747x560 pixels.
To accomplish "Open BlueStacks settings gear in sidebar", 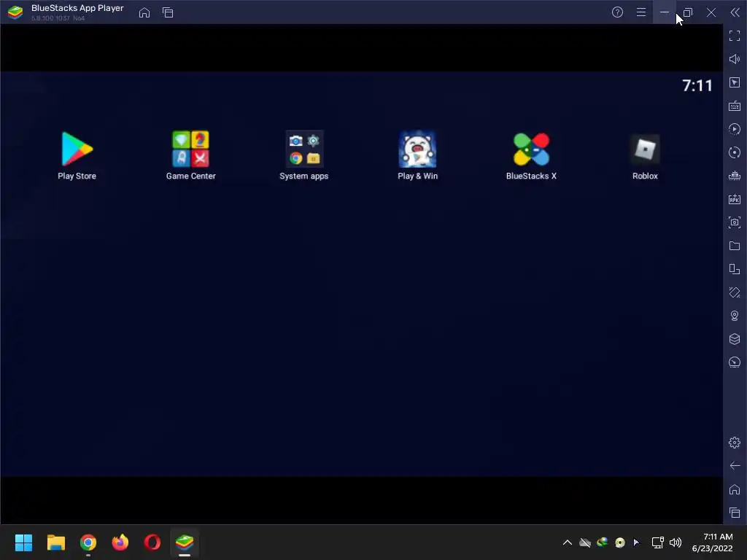I will click(735, 443).
